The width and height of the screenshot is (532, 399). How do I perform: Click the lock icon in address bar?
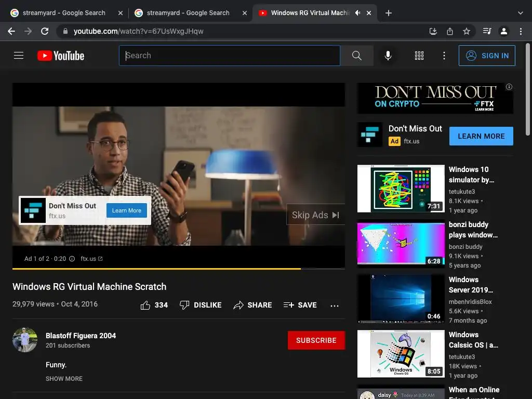coord(65,31)
